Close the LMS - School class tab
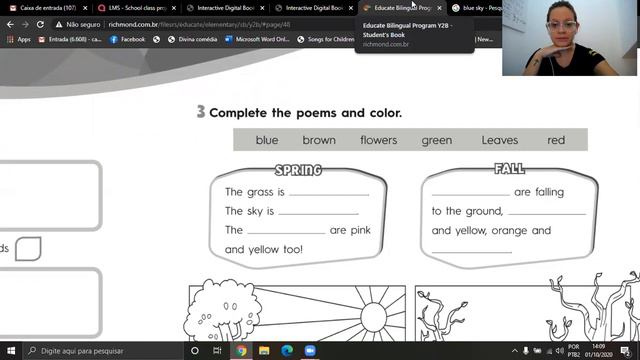This screenshot has width=640, height=360. coord(174,8)
